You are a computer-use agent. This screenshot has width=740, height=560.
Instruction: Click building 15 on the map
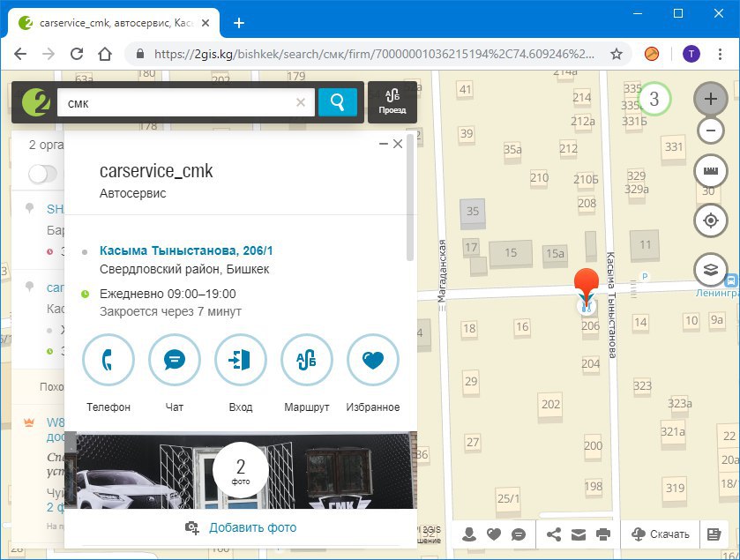click(511, 253)
